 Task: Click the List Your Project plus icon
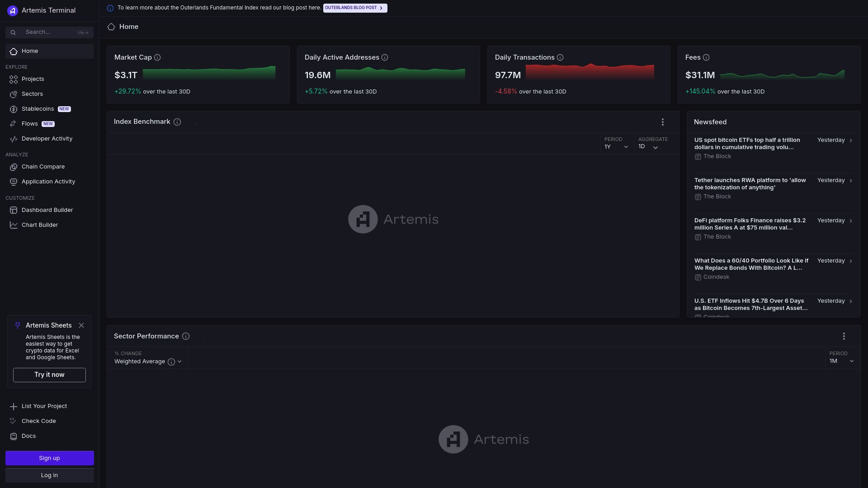(14, 407)
